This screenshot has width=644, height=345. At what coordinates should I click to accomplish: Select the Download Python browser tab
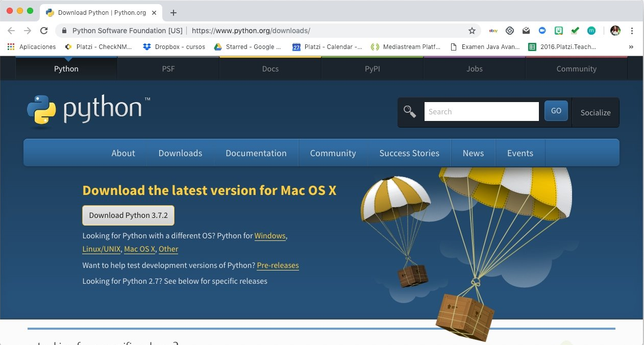[x=102, y=13]
